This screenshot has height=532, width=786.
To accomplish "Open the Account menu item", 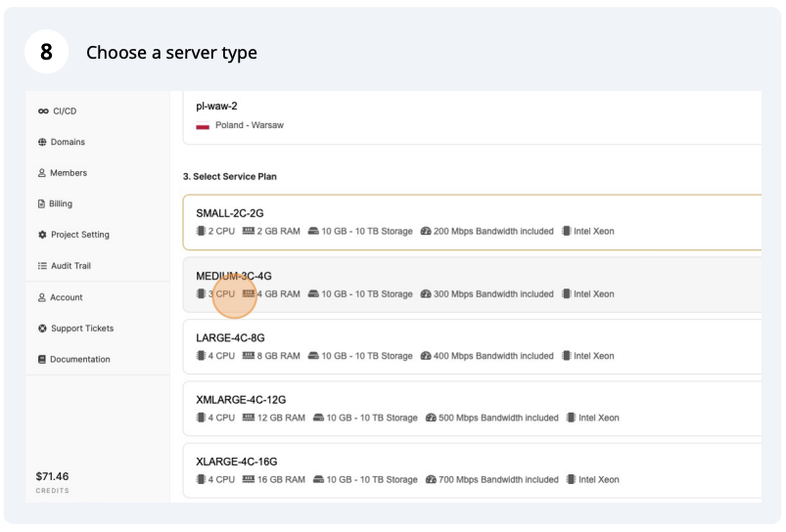I will [67, 297].
